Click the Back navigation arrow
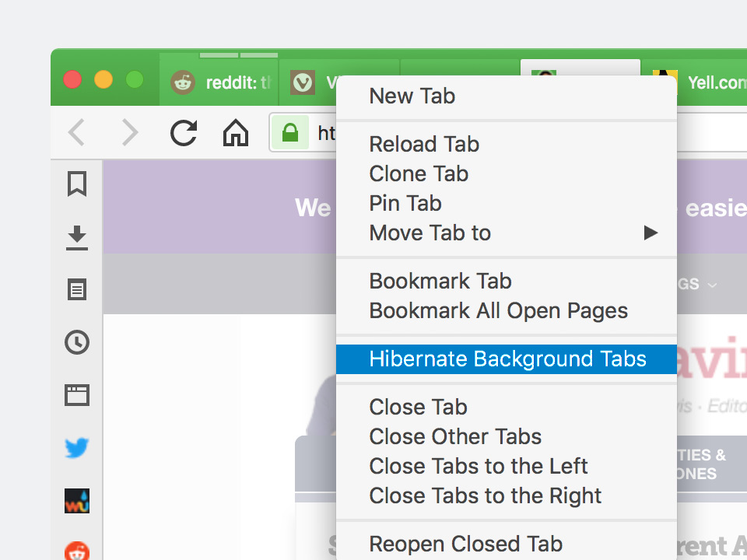Image resolution: width=747 pixels, height=560 pixels. point(76,132)
